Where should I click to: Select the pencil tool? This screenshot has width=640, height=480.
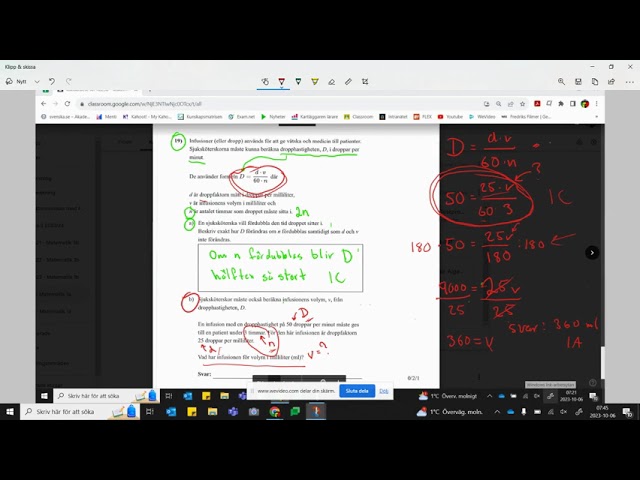[298, 82]
